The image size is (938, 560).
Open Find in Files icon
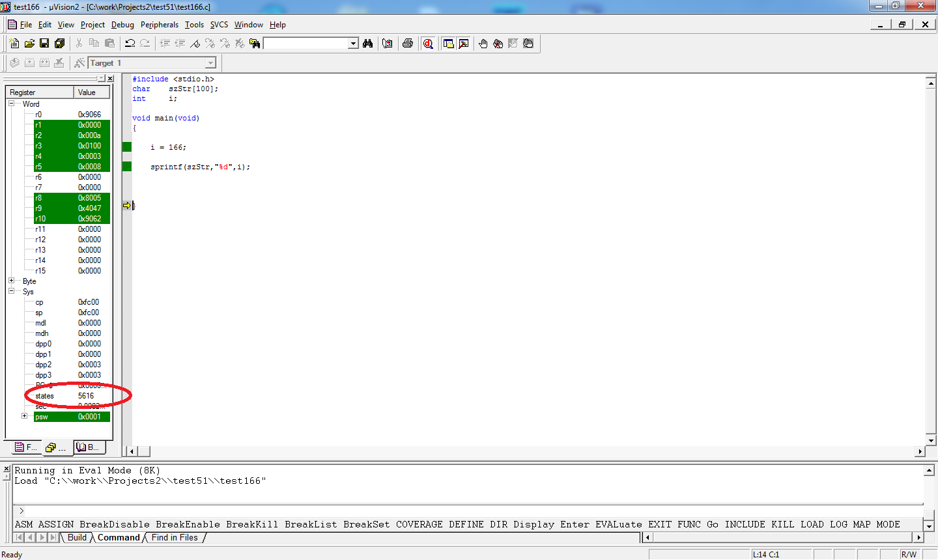[x=255, y=44]
